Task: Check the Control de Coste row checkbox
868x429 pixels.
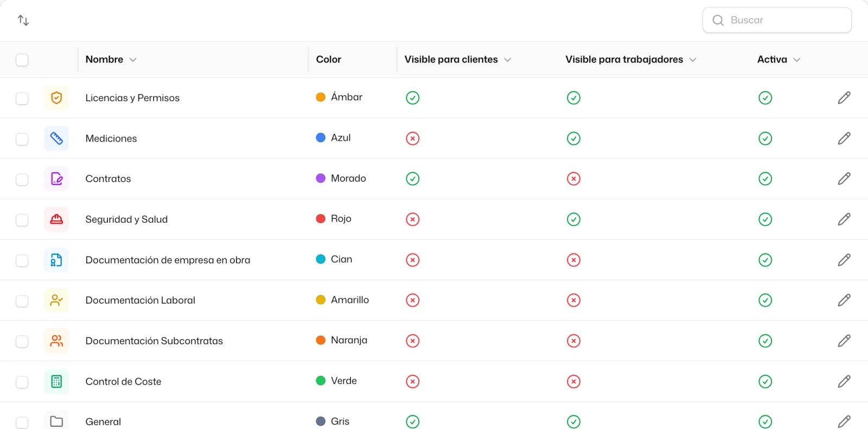Action: 22,382
